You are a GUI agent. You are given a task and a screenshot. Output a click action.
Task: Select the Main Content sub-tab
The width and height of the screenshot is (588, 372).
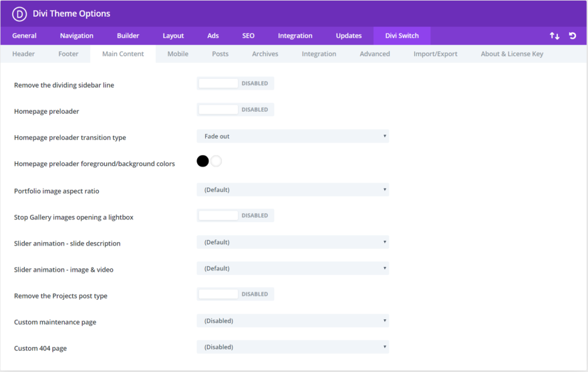tap(123, 54)
